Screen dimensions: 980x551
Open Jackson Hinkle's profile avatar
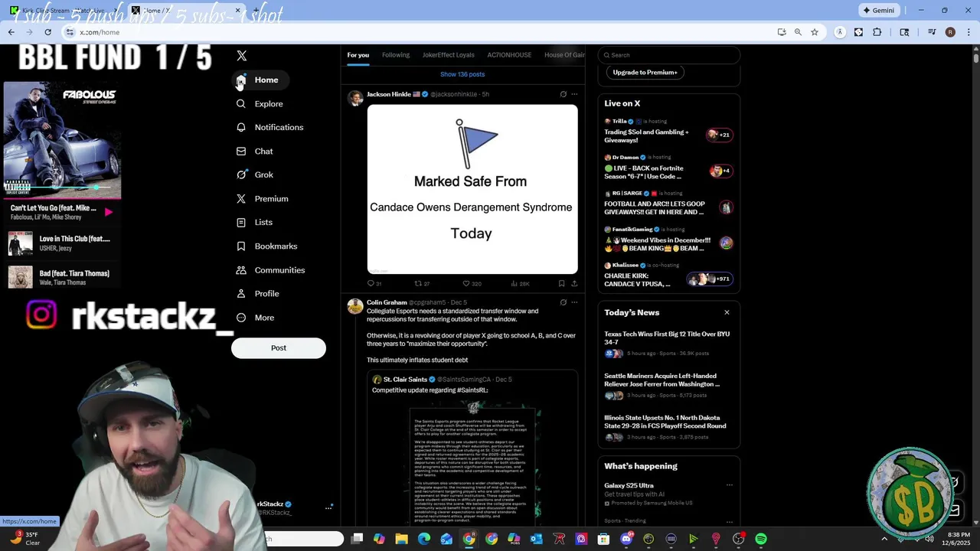355,98
